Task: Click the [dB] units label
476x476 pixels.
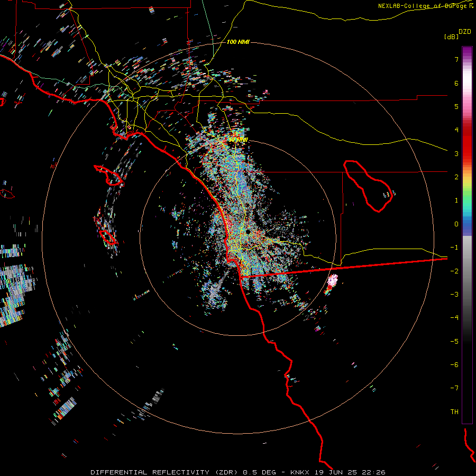Action: 452,36
